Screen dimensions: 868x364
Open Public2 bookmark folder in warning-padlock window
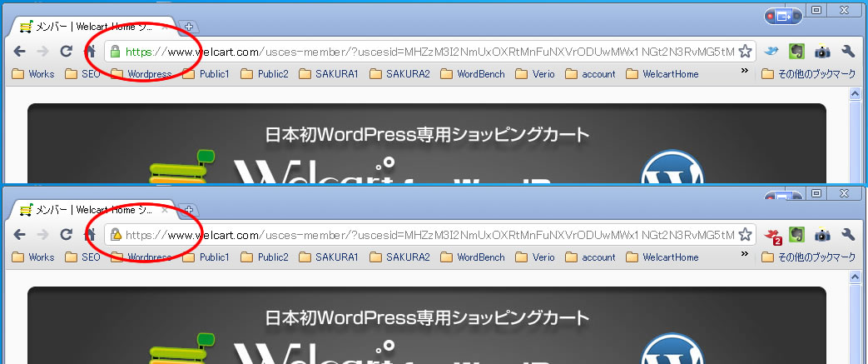coord(265,257)
